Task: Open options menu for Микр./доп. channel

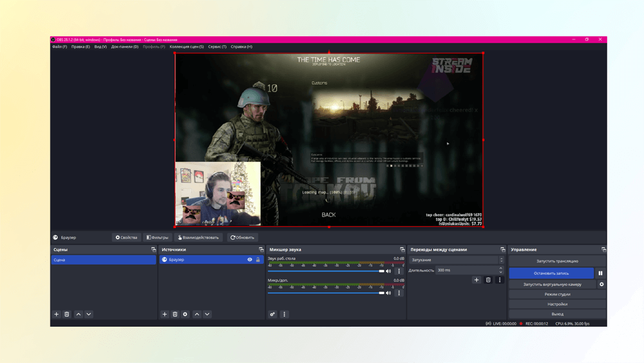Action: (399, 293)
